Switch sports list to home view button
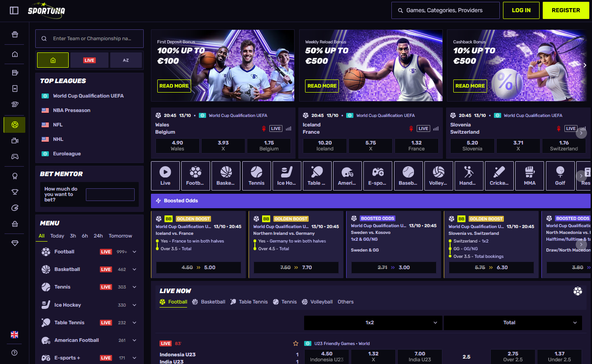Image resolution: width=592 pixels, height=364 pixels. [x=53, y=60]
